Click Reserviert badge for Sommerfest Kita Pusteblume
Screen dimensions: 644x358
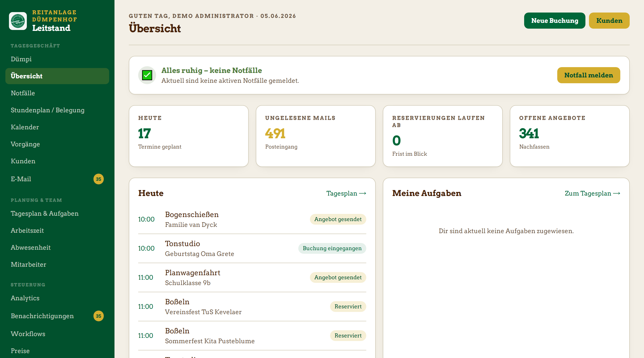[348, 335]
